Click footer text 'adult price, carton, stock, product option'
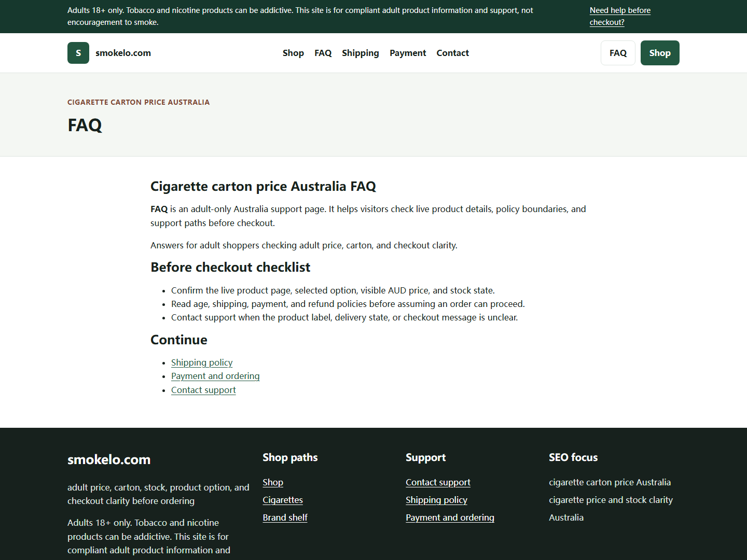747x560 pixels. (158, 494)
